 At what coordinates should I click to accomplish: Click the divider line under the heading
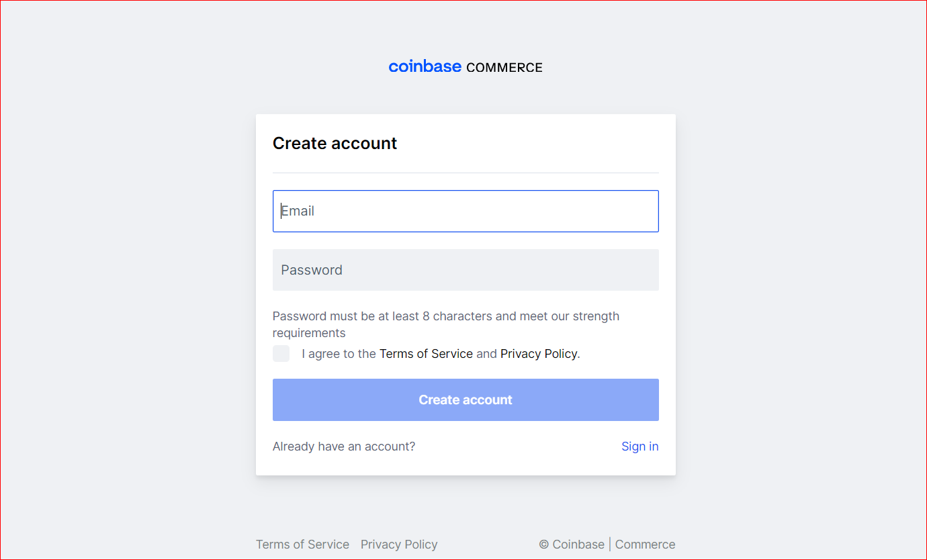coord(466,173)
